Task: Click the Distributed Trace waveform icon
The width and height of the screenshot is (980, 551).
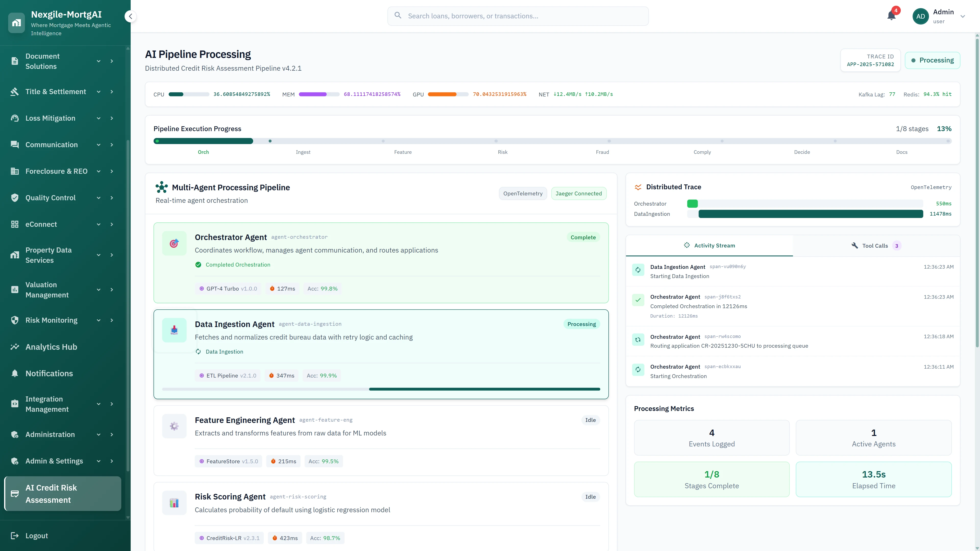Action: [x=638, y=187]
